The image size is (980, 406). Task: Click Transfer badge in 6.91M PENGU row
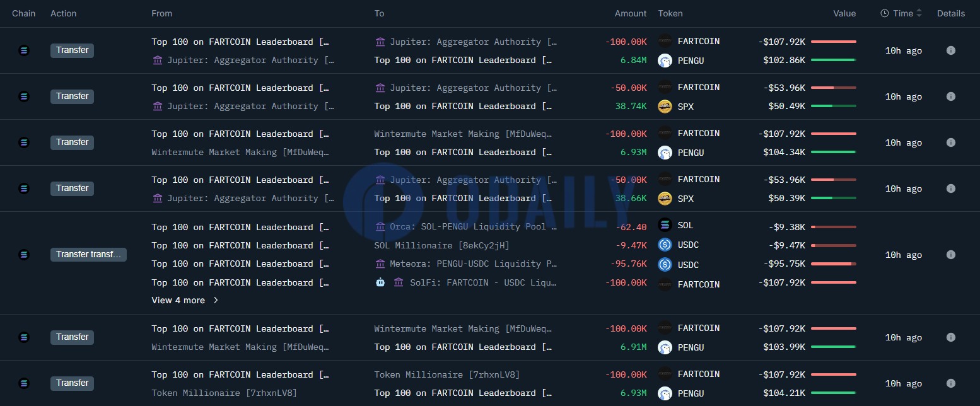tap(72, 337)
